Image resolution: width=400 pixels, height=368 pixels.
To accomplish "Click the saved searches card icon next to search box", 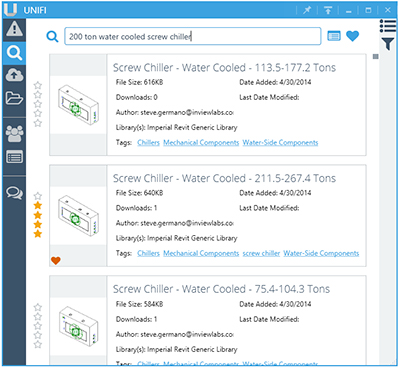I will pyautogui.click(x=334, y=36).
